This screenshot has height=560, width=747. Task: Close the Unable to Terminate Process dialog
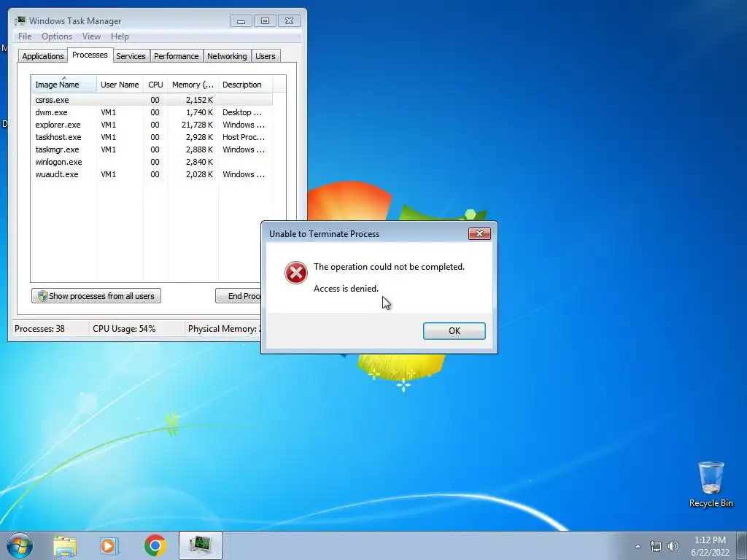tap(479, 234)
